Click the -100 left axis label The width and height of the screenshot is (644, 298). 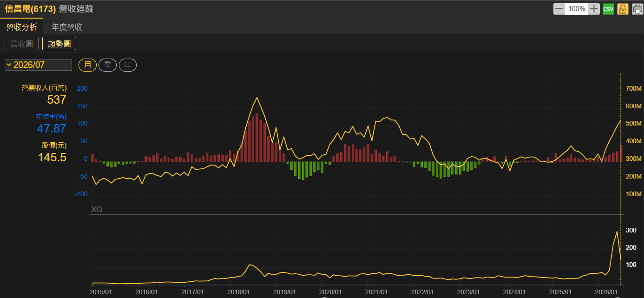click(x=81, y=194)
